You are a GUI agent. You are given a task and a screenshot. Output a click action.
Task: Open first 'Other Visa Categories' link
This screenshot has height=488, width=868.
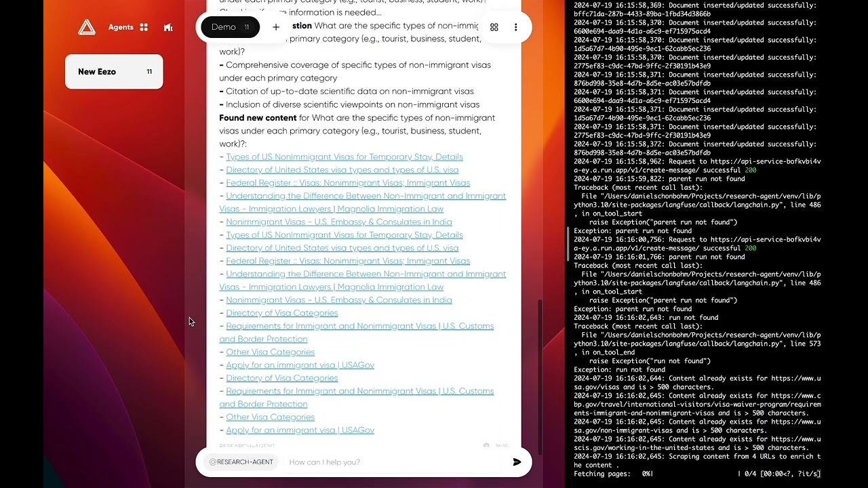point(271,352)
